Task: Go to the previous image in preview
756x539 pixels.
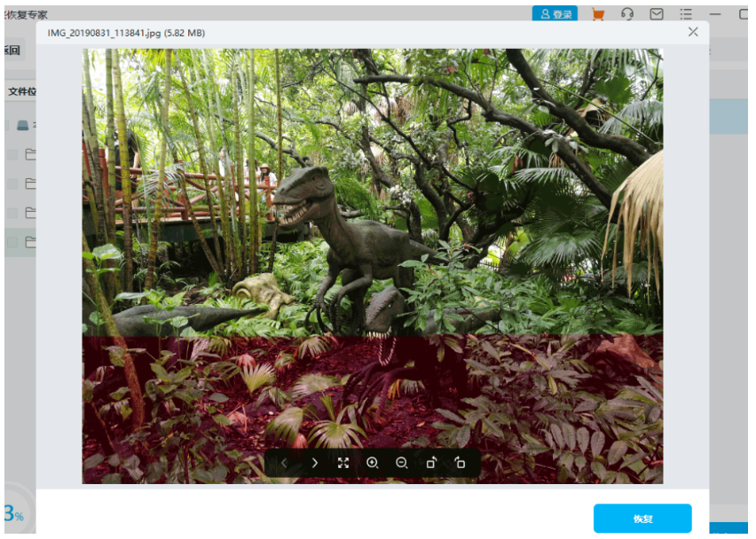Action: tap(284, 463)
